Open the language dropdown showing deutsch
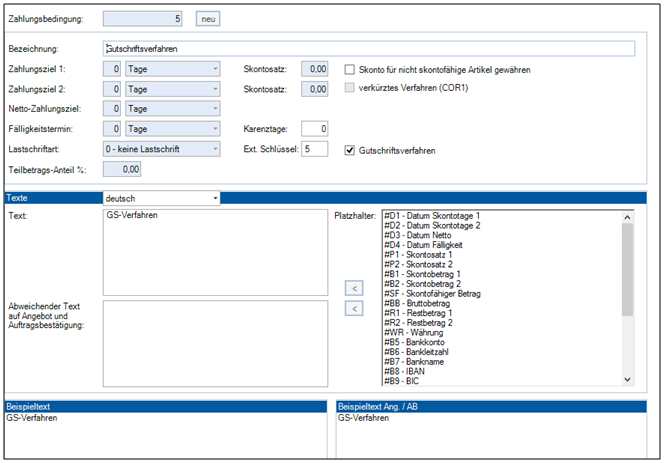The image size is (664, 463). pyautogui.click(x=214, y=198)
